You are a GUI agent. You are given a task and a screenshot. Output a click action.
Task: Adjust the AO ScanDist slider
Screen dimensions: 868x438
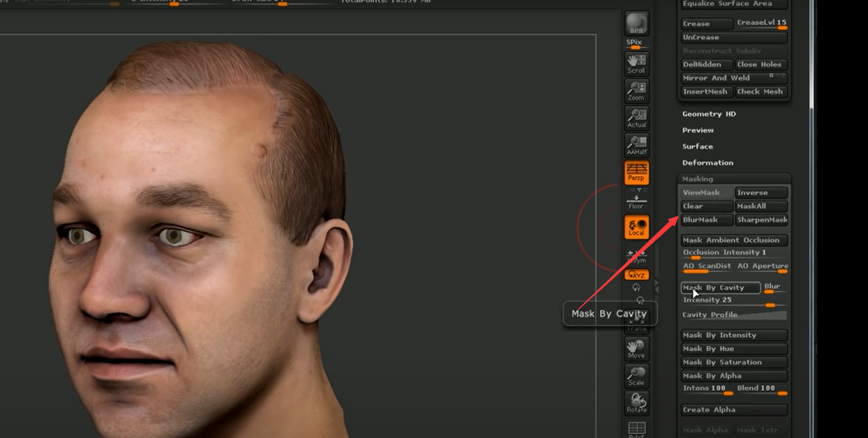[x=707, y=267]
